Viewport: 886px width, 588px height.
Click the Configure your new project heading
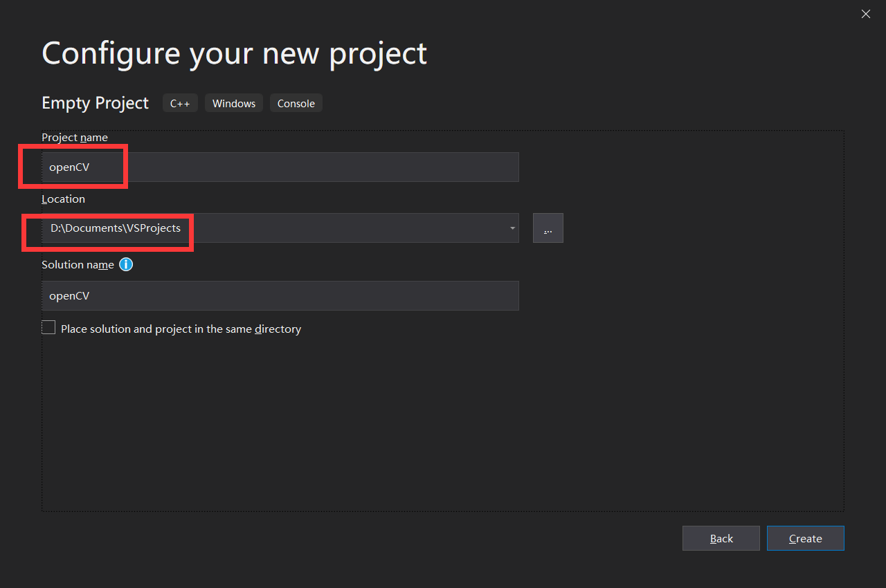[x=234, y=53]
